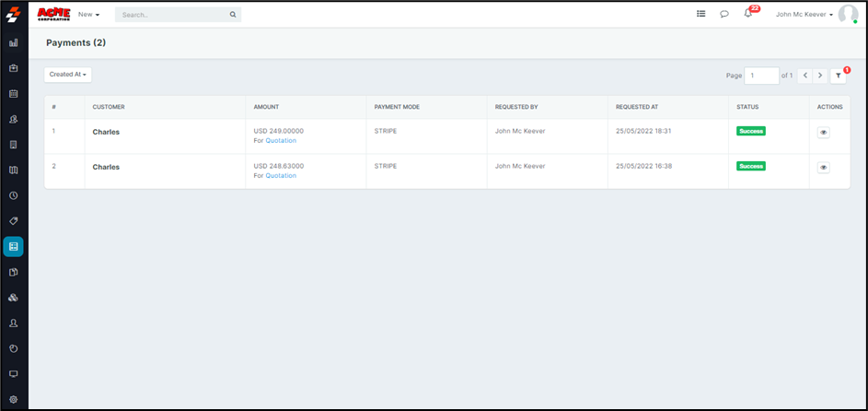Open the chat messages bubble icon
The width and height of the screenshot is (868, 411).
pyautogui.click(x=724, y=14)
